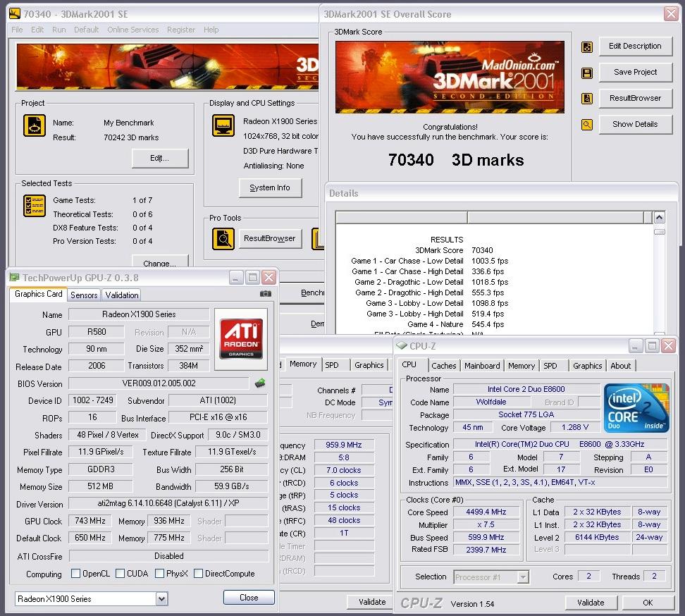Click the GPU-Z title bar icon
Image resolution: width=685 pixels, height=616 pixels.
[x=14, y=277]
